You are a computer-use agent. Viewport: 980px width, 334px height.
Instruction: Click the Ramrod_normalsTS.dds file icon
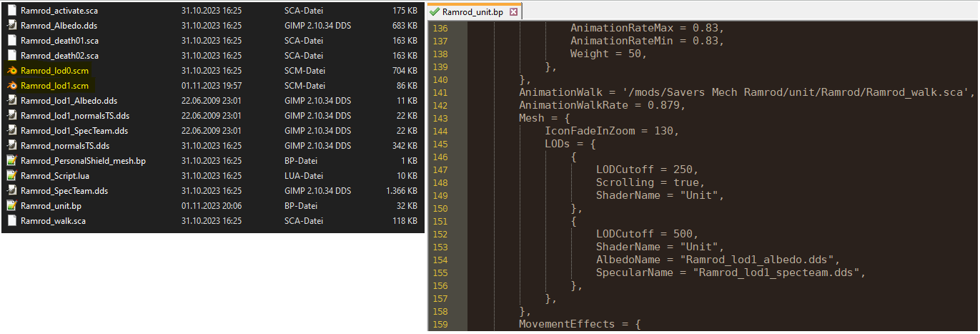[x=11, y=145]
